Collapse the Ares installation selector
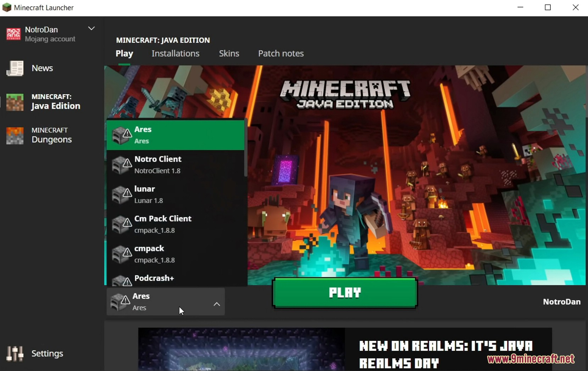The width and height of the screenshot is (588, 371). tap(217, 304)
